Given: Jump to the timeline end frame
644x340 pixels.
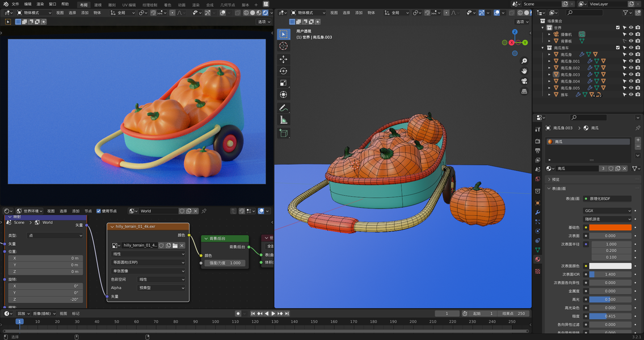Looking at the screenshot, I should point(287,313).
